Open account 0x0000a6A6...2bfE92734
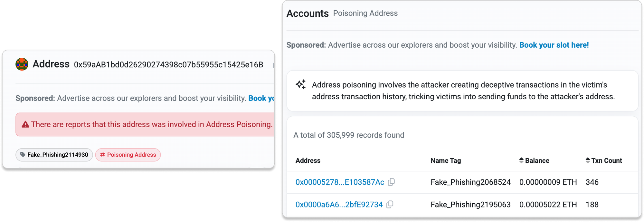Screen dimensions: 644x222 [x=339, y=205]
